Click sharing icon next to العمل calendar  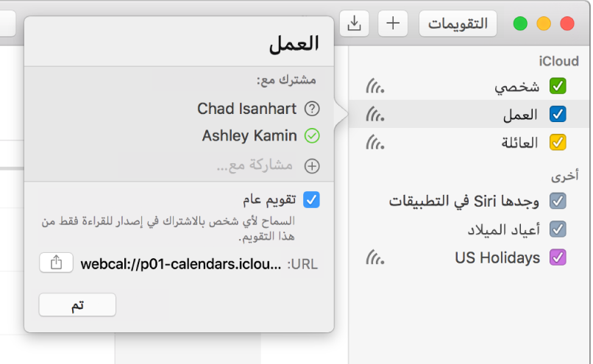374,114
